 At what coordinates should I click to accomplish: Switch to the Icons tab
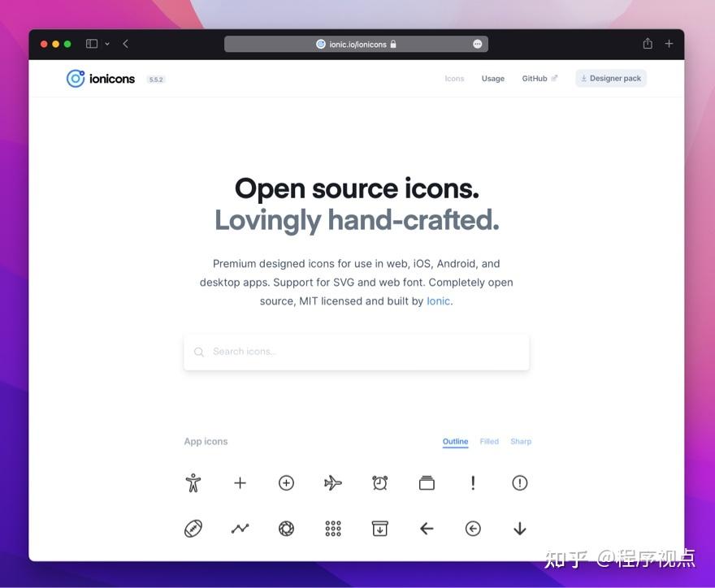(454, 78)
